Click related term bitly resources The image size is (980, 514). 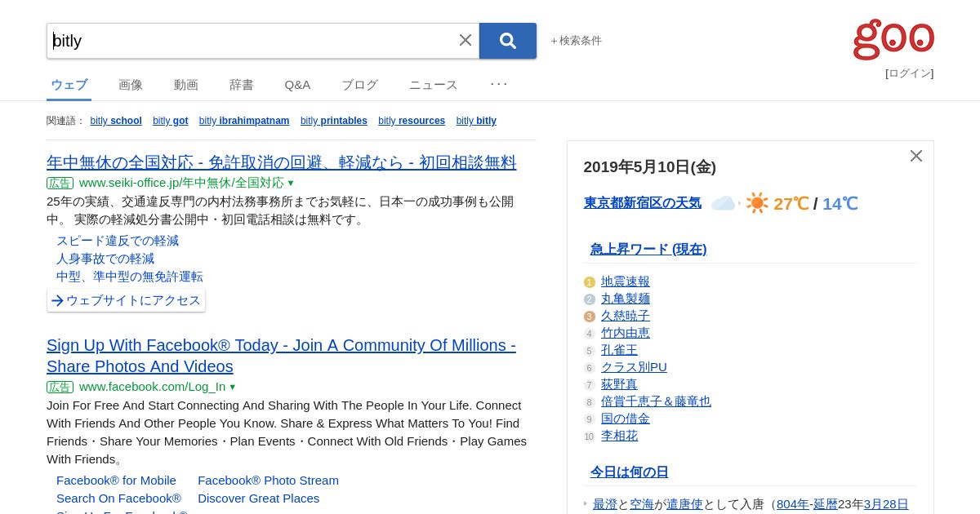click(x=412, y=121)
